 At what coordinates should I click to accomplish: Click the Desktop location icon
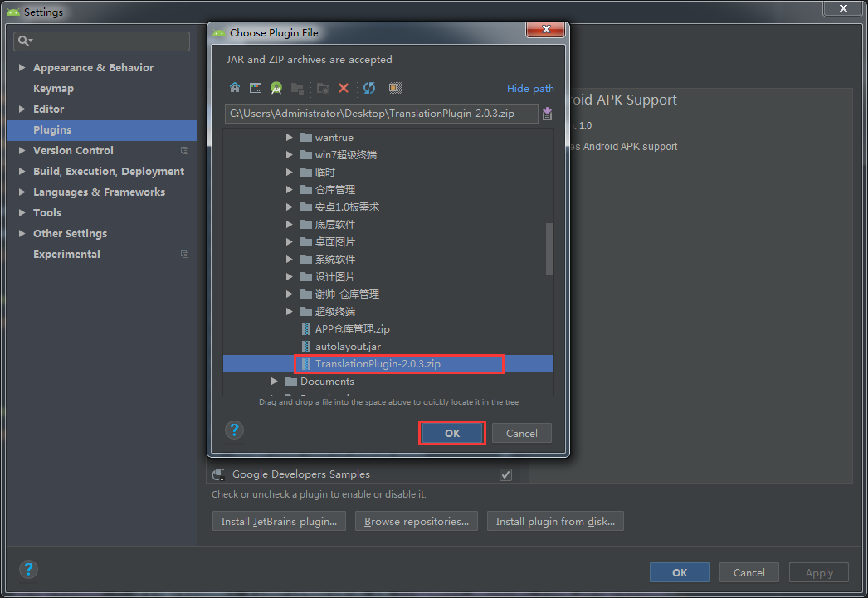pos(256,88)
